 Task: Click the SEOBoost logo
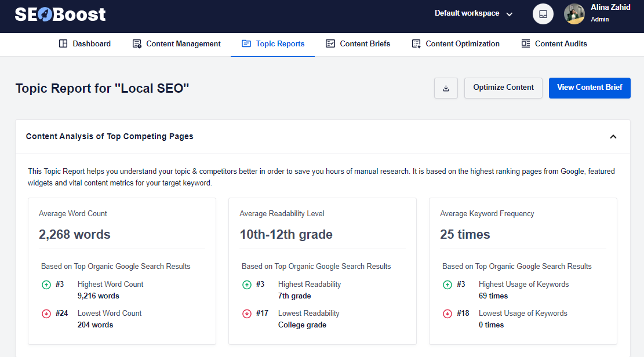60,14
